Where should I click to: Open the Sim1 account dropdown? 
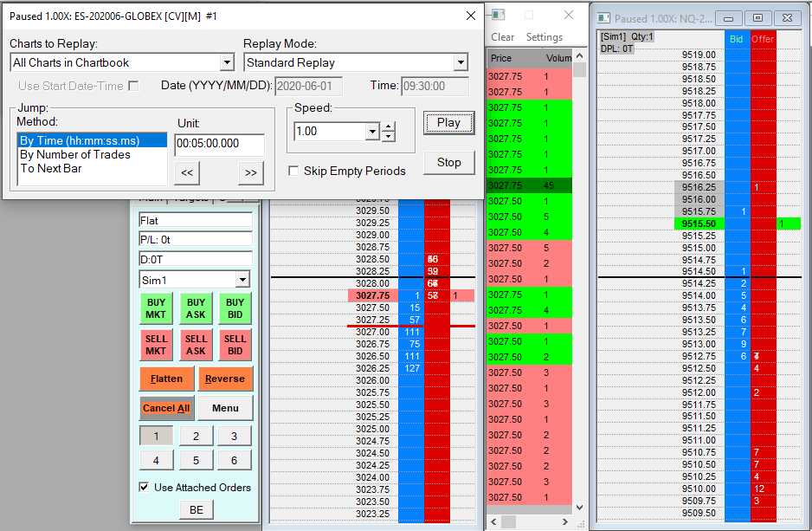pyautogui.click(x=242, y=280)
